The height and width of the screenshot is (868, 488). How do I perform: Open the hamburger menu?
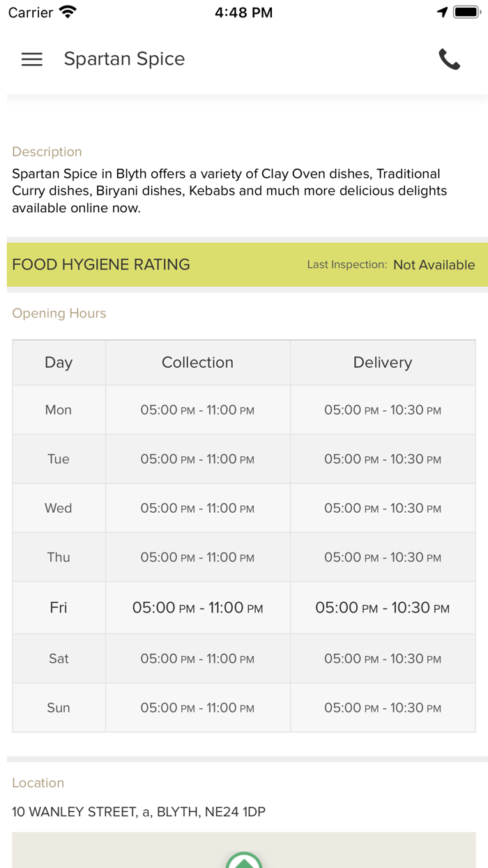(x=32, y=59)
